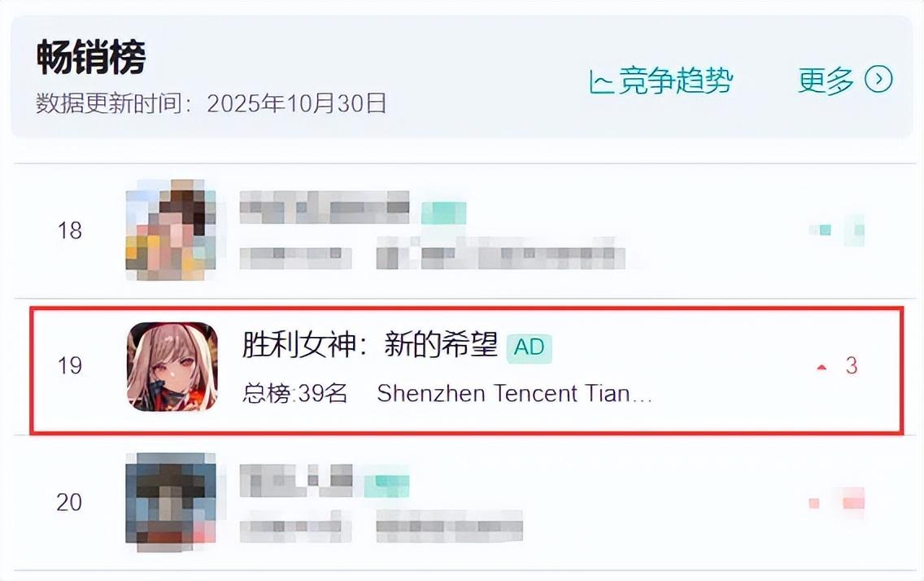Click the 畅销榜 heading
The height and width of the screenshot is (581, 924).
[91, 57]
